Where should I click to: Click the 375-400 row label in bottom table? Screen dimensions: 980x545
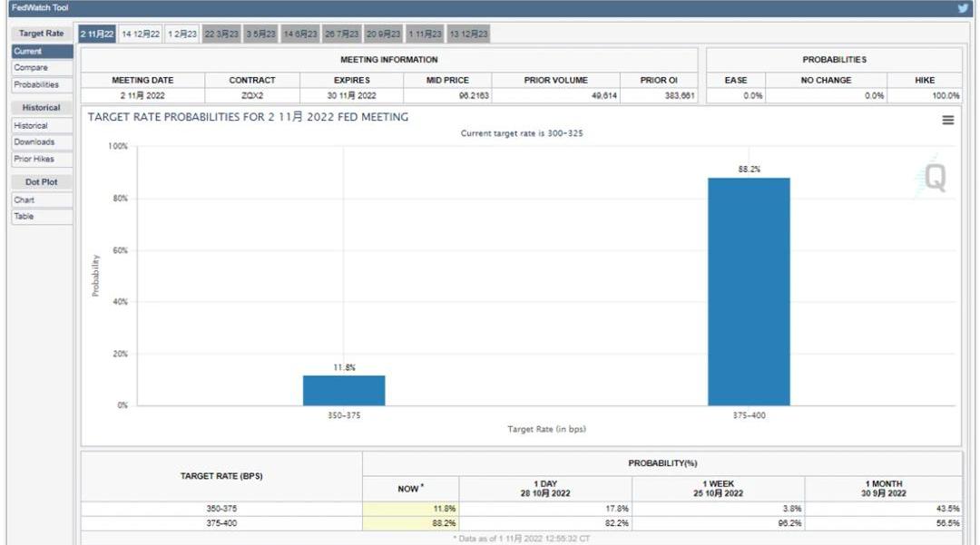221,523
